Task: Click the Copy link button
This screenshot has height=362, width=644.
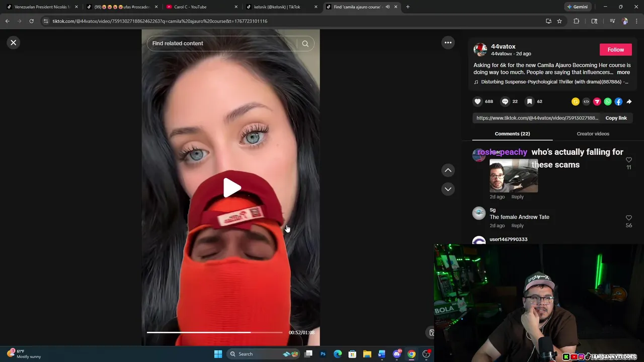Action: (616, 118)
